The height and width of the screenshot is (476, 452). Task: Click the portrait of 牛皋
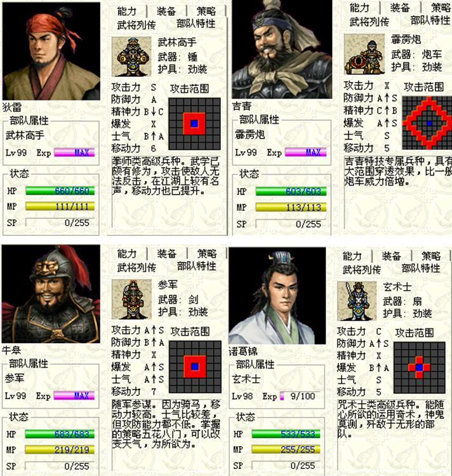tap(51, 294)
